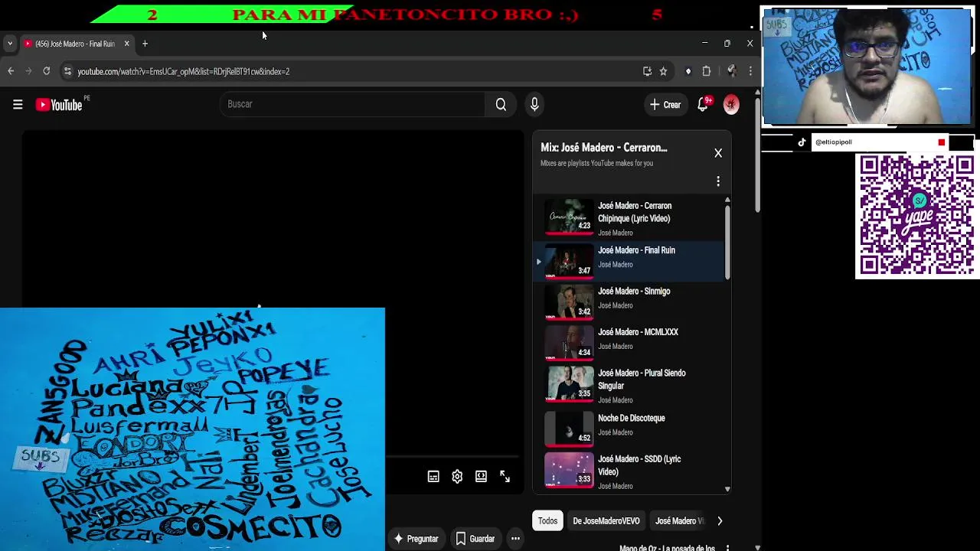This screenshot has width=980, height=551.
Task: Open the tab search dropdown arrow
Action: pyautogui.click(x=9, y=44)
